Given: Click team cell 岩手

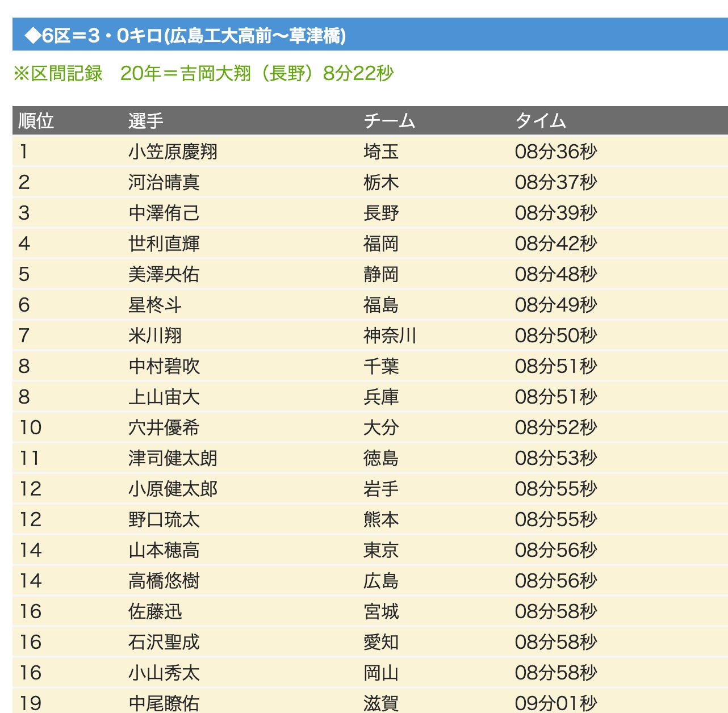Looking at the screenshot, I should tap(381, 489).
